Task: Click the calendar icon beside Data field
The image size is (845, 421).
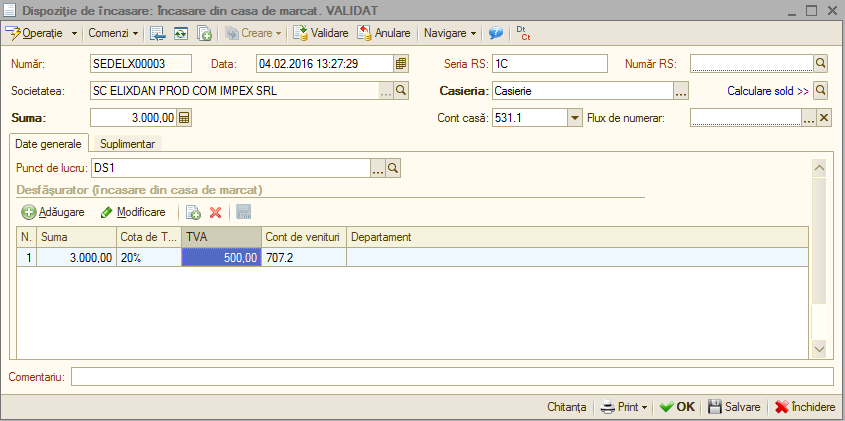Action: click(x=401, y=64)
